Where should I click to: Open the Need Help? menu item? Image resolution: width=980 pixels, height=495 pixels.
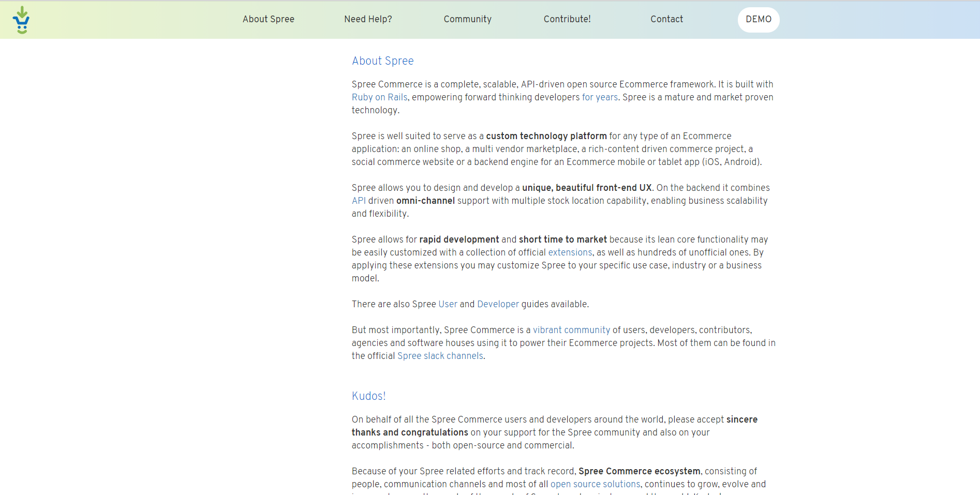tap(368, 19)
